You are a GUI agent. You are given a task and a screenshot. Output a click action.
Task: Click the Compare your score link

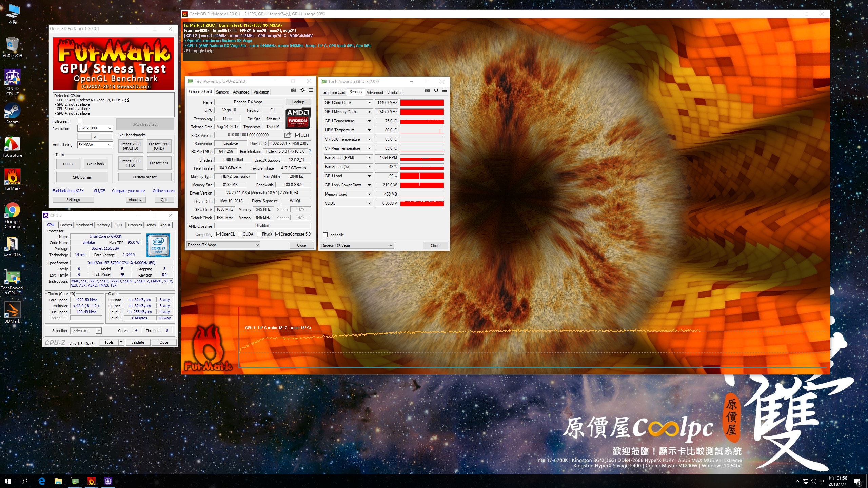click(129, 191)
